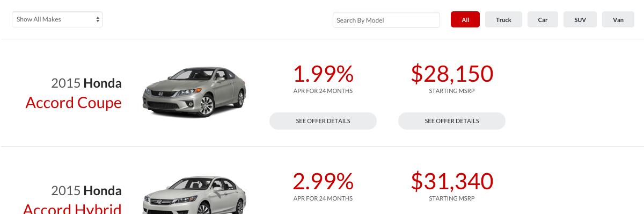Click the $28,150 starting MSRP price
This screenshot has width=644, height=214.
click(452, 74)
